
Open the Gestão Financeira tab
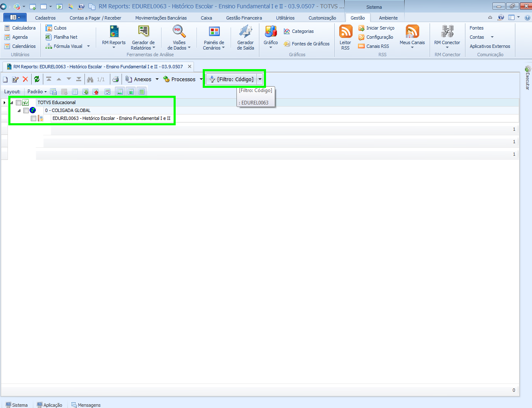(244, 18)
